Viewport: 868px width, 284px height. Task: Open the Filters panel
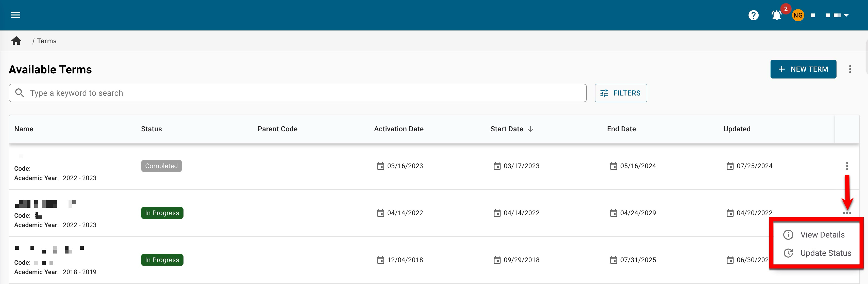(x=621, y=93)
